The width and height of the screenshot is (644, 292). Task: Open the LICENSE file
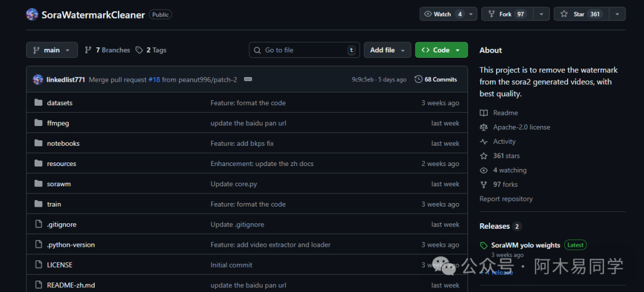60,265
